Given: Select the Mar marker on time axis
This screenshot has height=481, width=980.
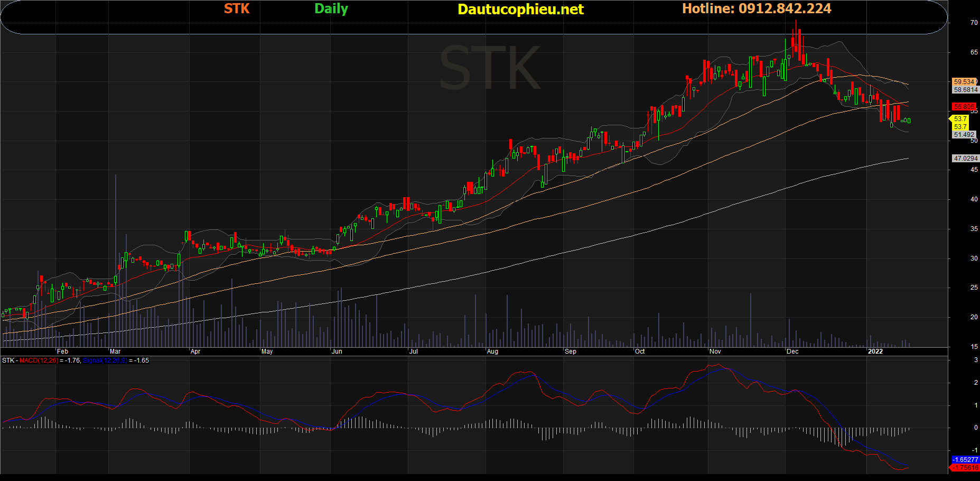Looking at the screenshot, I should 115,351.
